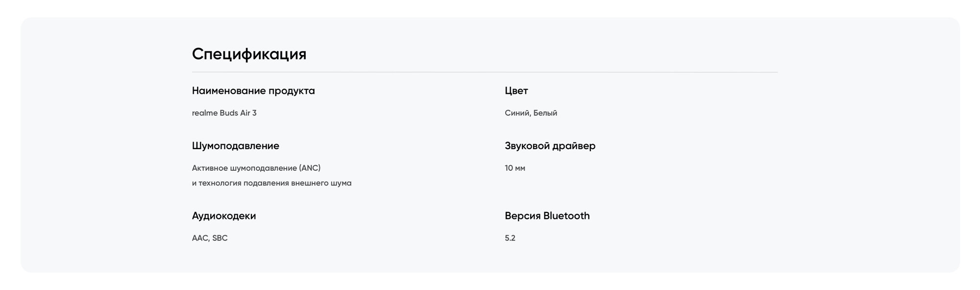
Task: Click the divider line under Спецификация
Action: (484, 72)
